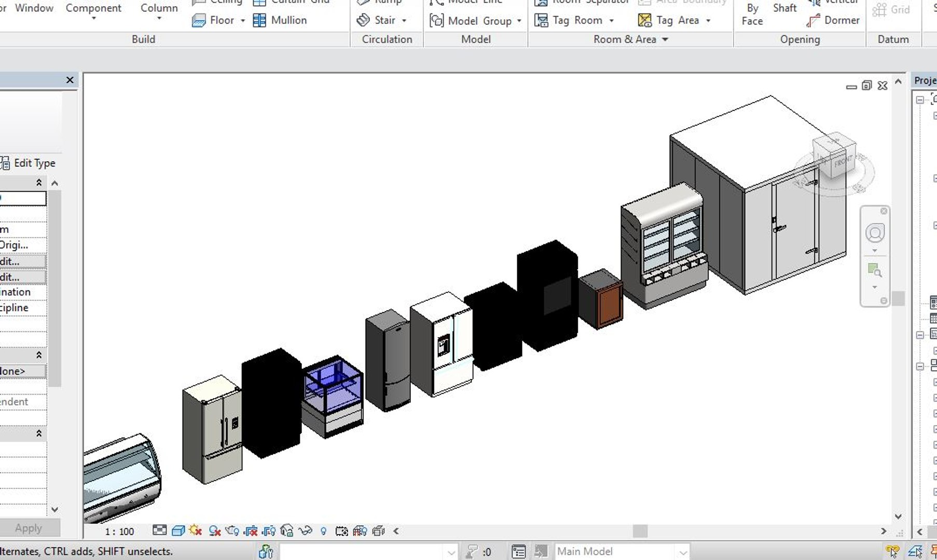Toggle Show Crop Region icon
This screenshot has width=937, height=560.
tap(269, 530)
